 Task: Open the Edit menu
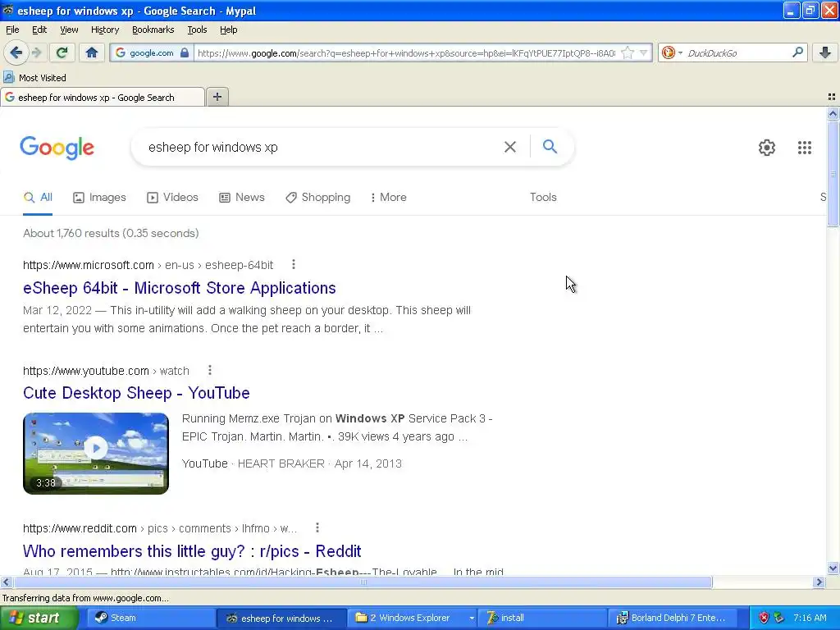point(39,30)
